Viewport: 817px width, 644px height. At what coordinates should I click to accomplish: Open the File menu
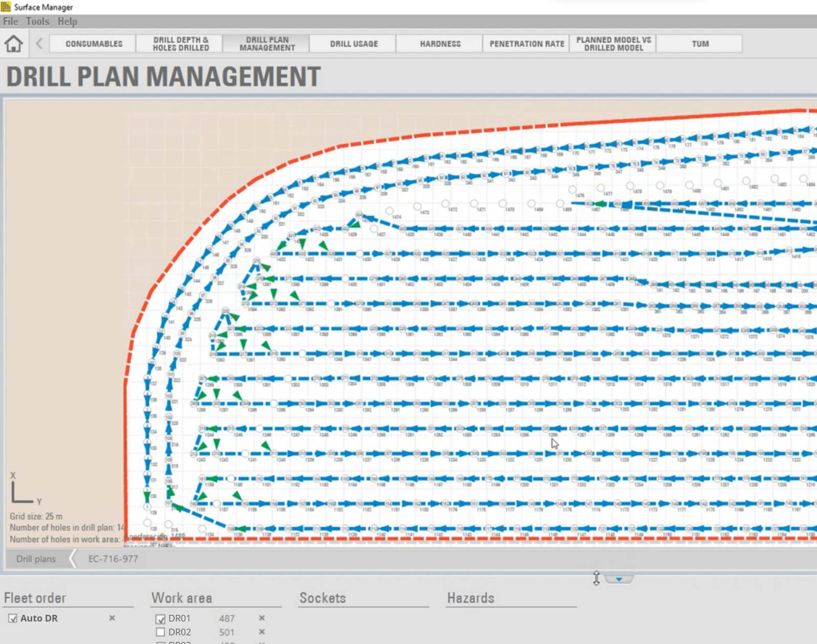[x=10, y=21]
